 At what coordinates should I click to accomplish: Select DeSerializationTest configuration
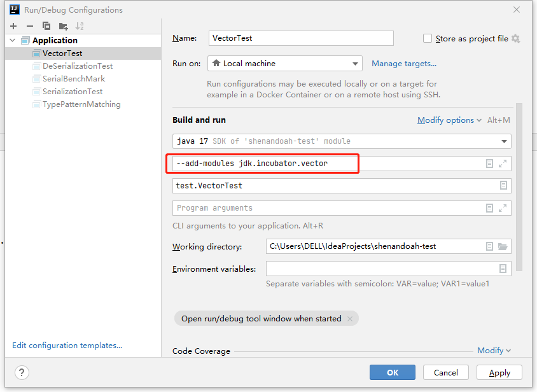click(78, 66)
